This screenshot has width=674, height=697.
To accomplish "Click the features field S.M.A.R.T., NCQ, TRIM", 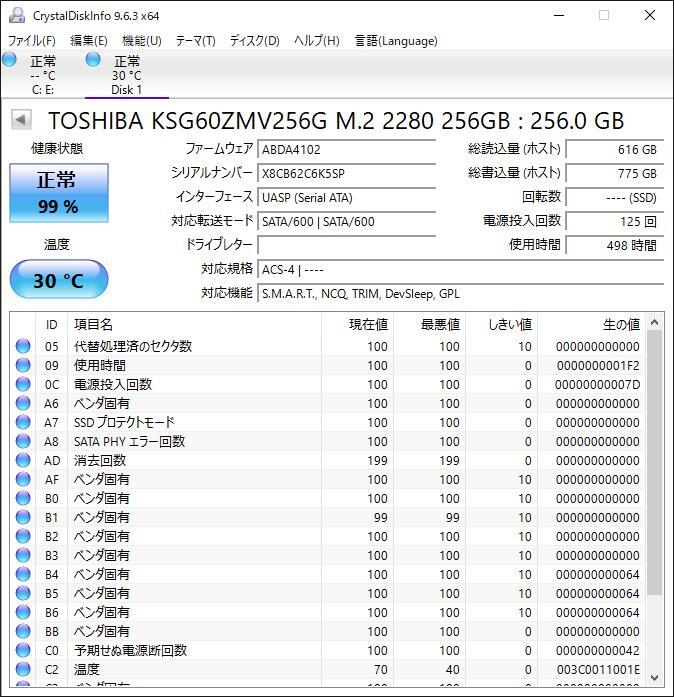I will click(x=460, y=293).
